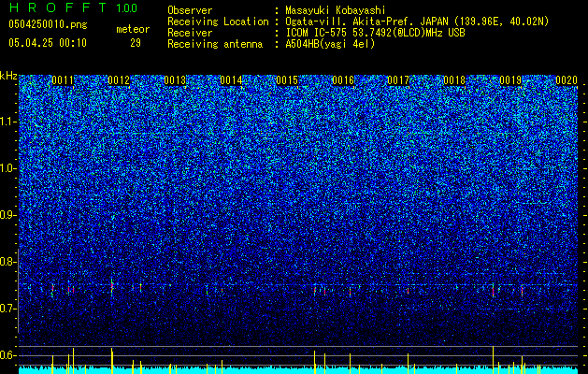588x374 pixels.
Task: Click the HROFFT 1.0.0 title text
Action: click(73, 7)
